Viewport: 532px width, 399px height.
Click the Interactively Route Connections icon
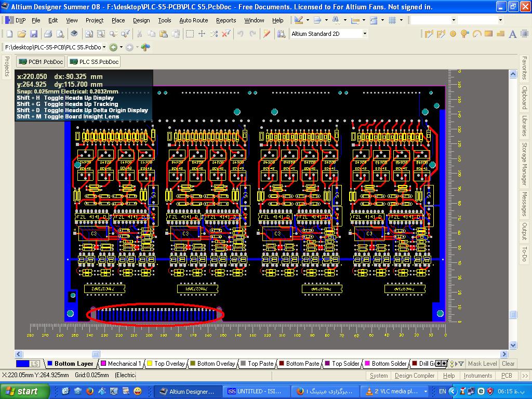[429, 34]
